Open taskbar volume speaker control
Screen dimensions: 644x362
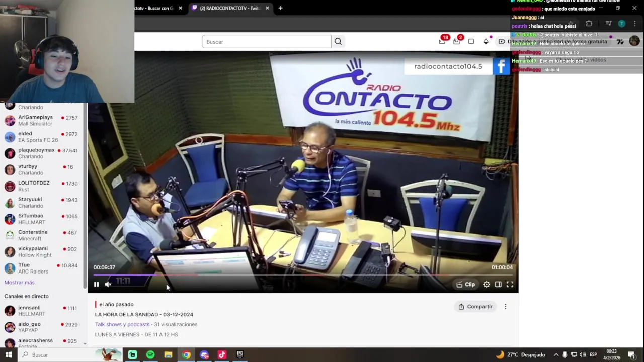[x=582, y=355]
